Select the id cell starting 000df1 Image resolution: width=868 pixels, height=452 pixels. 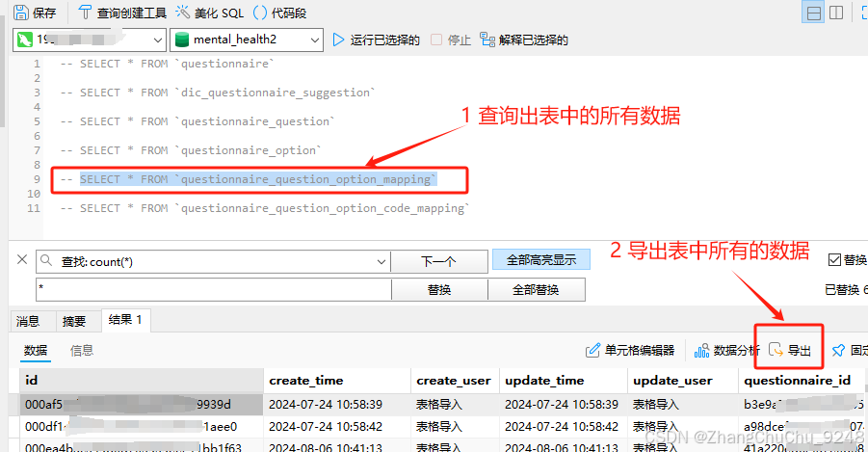[x=142, y=427]
